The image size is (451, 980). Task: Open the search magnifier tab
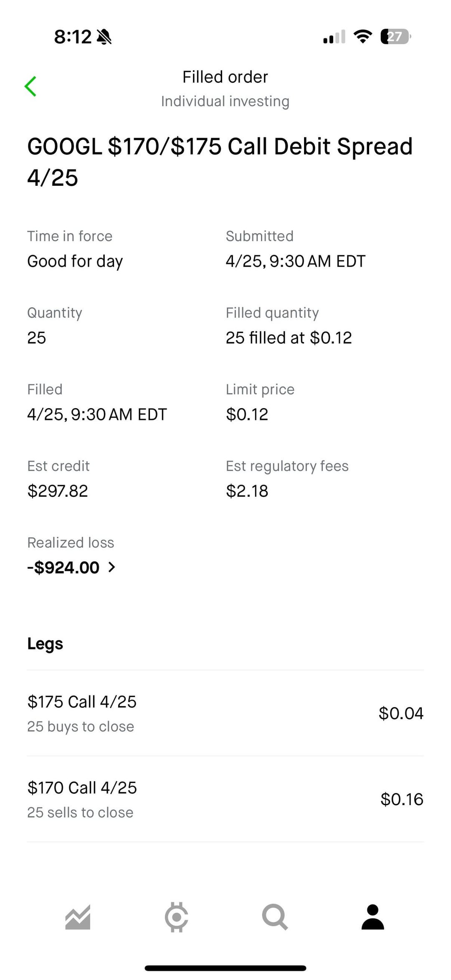[x=275, y=917]
